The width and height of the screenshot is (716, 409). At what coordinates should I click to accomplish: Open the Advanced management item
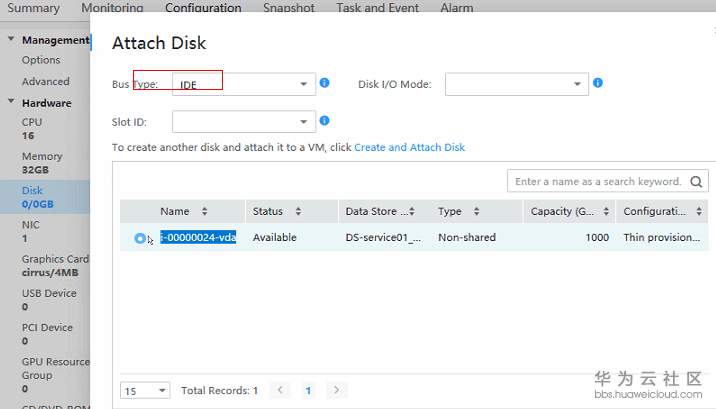pyautogui.click(x=46, y=82)
